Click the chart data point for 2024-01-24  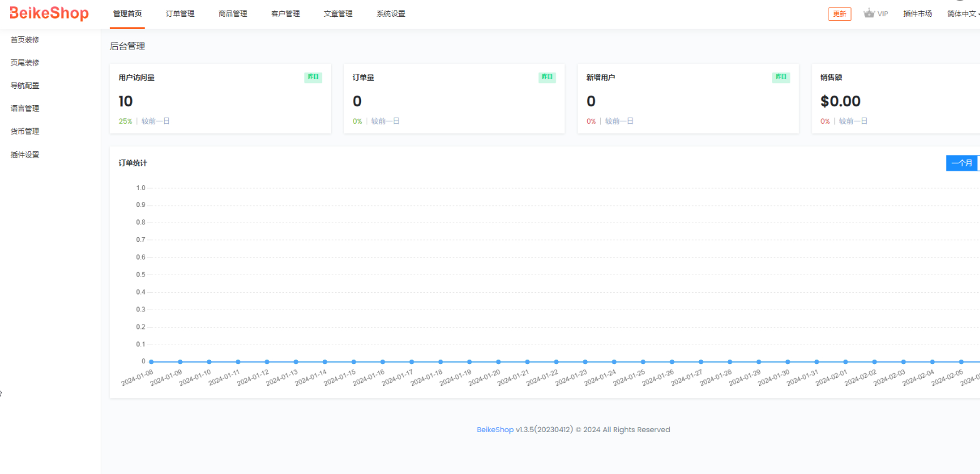click(x=614, y=361)
